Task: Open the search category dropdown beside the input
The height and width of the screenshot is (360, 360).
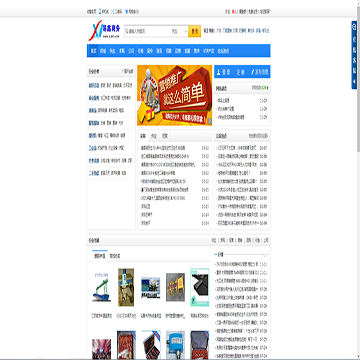Action: tap(179, 31)
